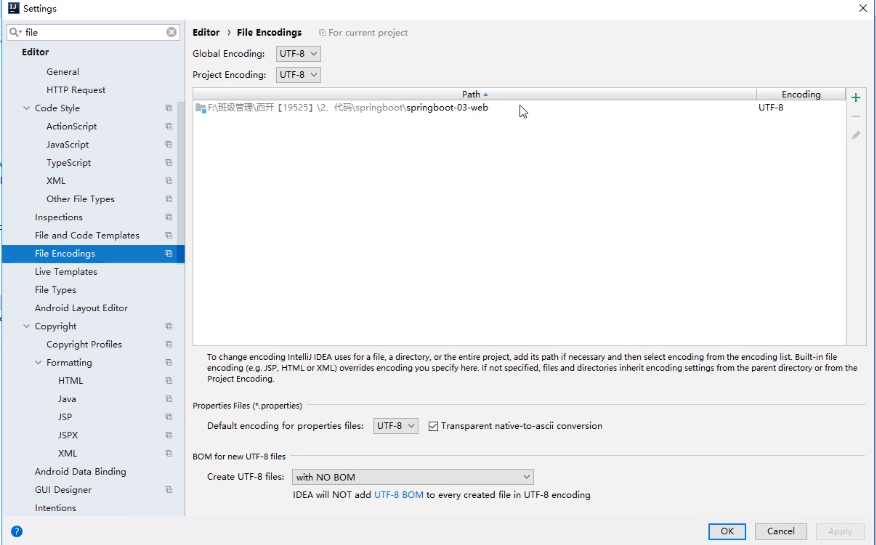
Task: Collapse the Formatting tree node
Action: [x=38, y=362]
